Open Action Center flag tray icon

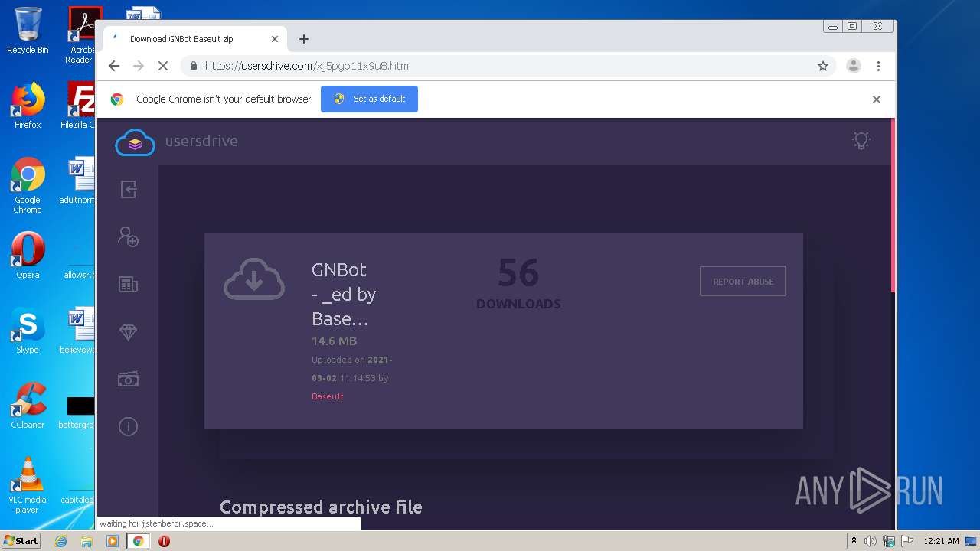coord(907,541)
